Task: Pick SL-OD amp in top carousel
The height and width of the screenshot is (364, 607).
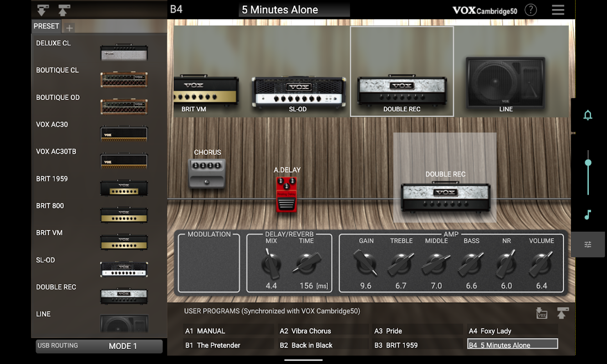Action: click(x=297, y=93)
